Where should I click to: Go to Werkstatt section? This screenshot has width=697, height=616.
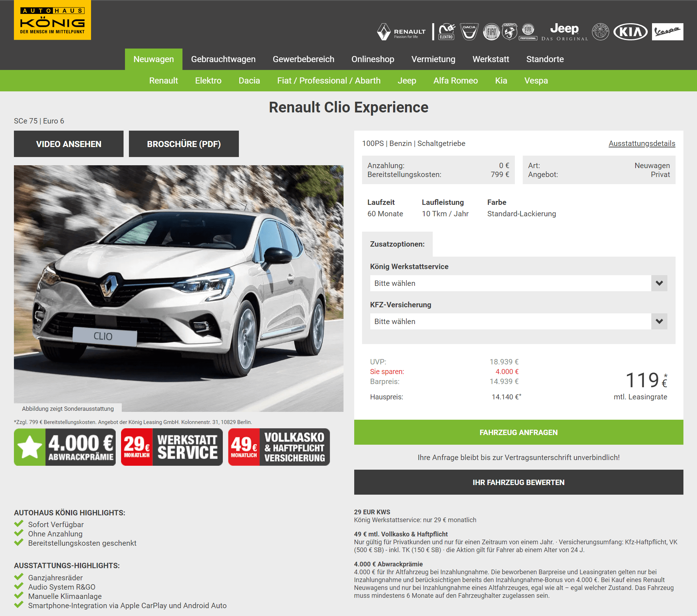click(x=491, y=59)
